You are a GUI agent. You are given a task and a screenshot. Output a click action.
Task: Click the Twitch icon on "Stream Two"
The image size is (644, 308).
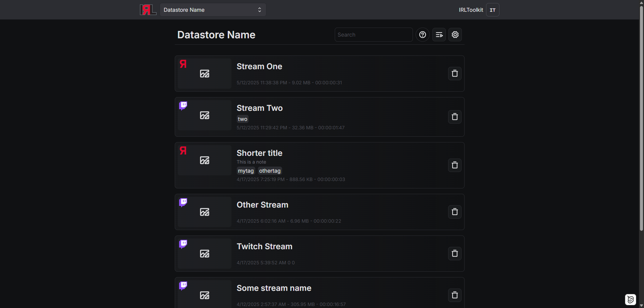click(183, 105)
